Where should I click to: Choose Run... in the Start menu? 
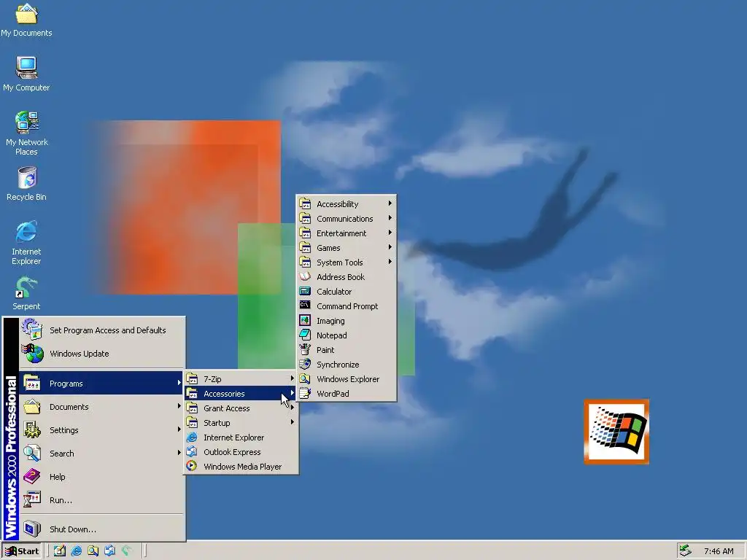101,500
